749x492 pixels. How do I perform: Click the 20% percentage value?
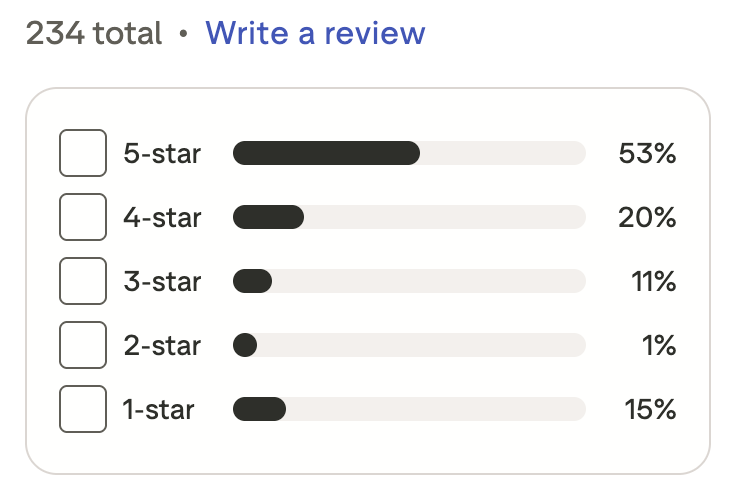click(x=647, y=217)
